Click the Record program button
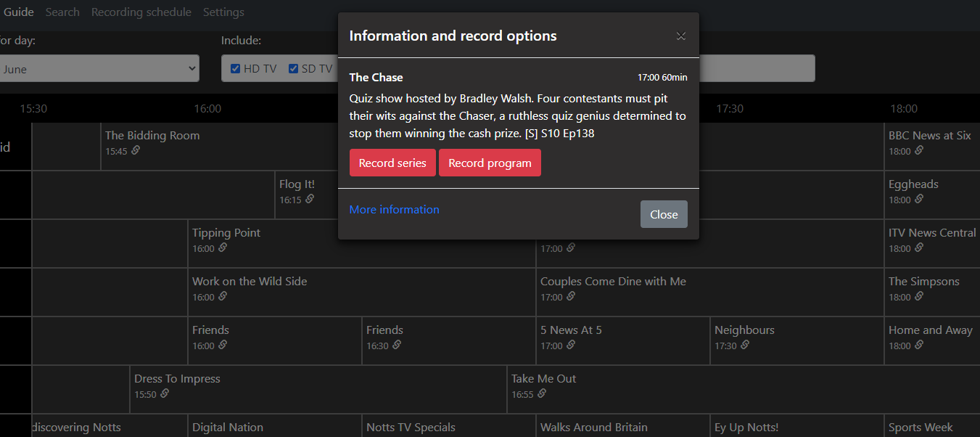This screenshot has width=980, height=437. pyautogui.click(x=490, y=163)
